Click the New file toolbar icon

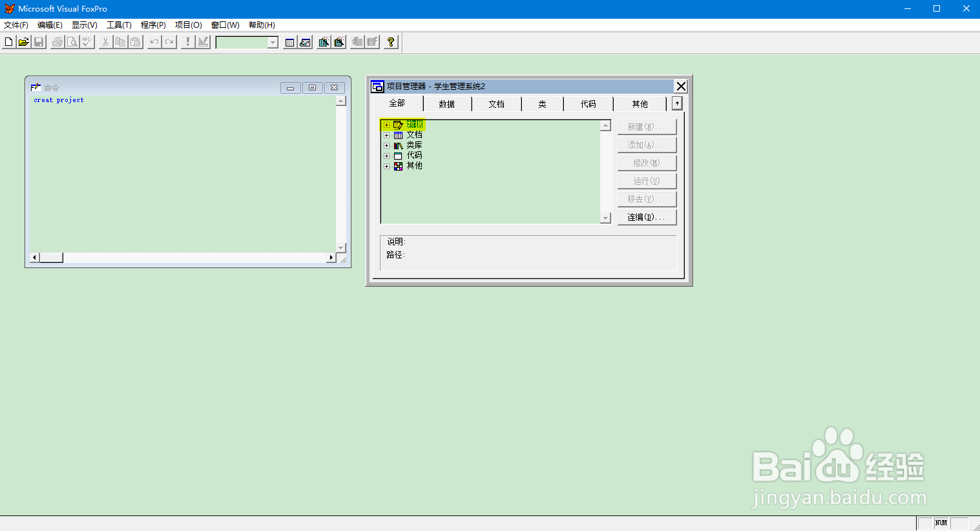pos(8,42)
